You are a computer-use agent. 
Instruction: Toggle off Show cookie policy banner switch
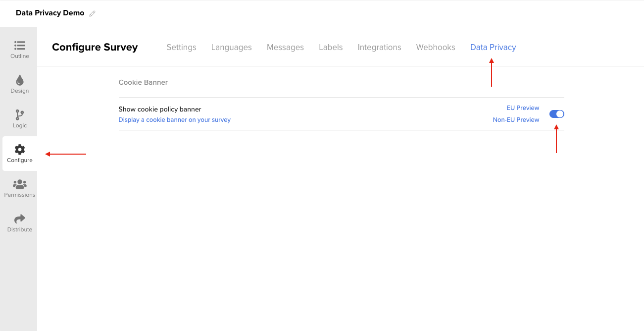pyautogui.click(x=556, y=114)
